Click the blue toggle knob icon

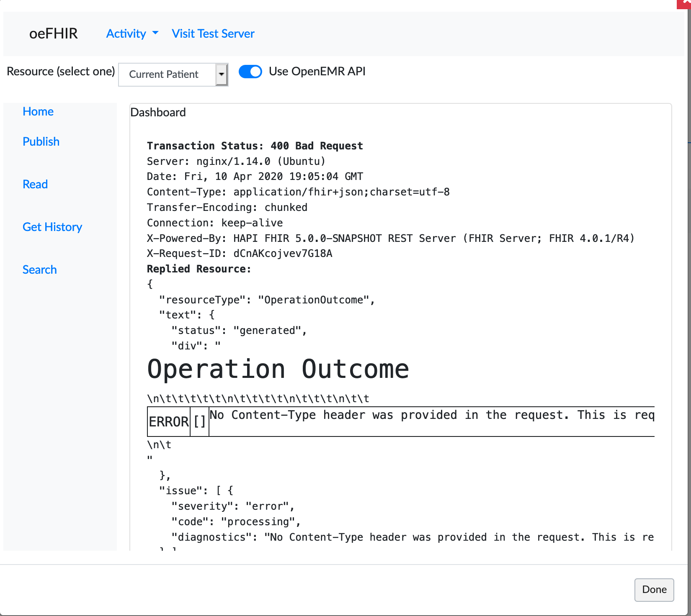[x=255, y=72]
